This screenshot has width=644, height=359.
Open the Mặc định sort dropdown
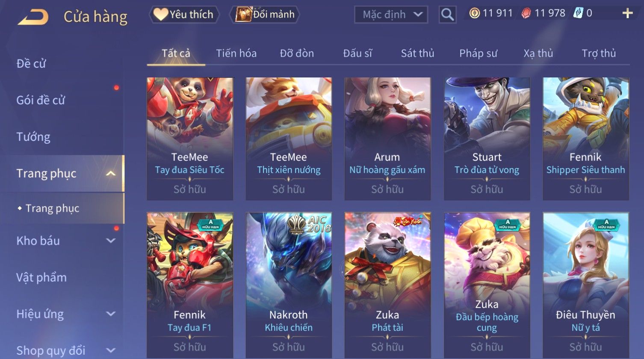[x=391, y=15]
